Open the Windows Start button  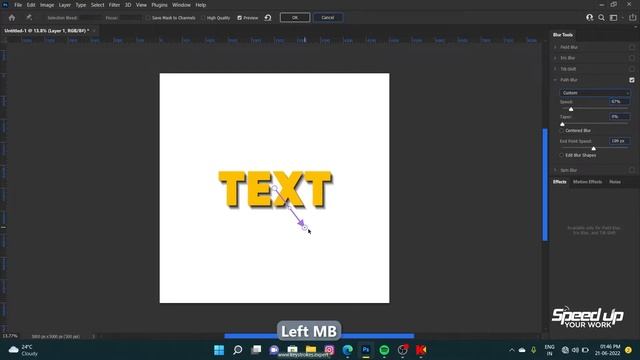(219, 350)
